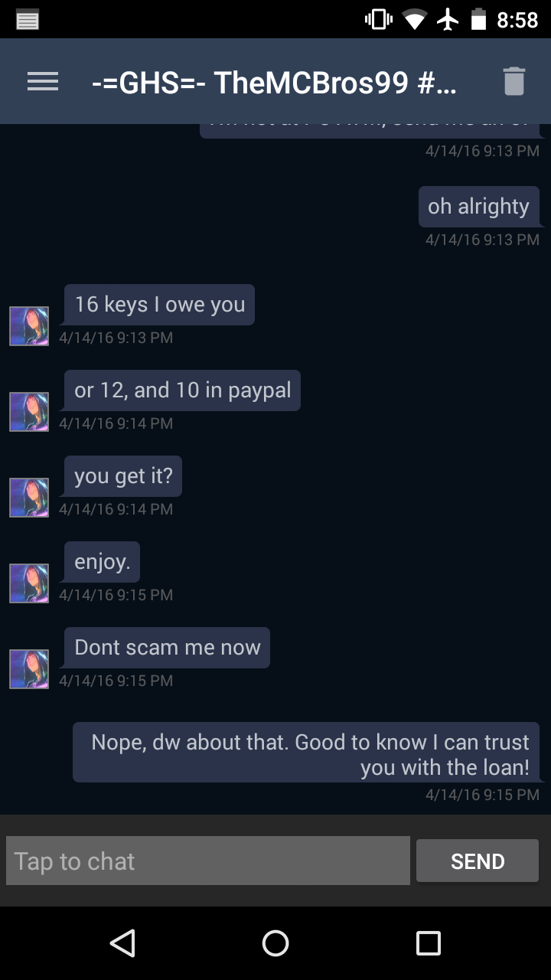
Task: Tap the chat title -=GHS=- TheMCBros99
Action: tap(274, 82)
